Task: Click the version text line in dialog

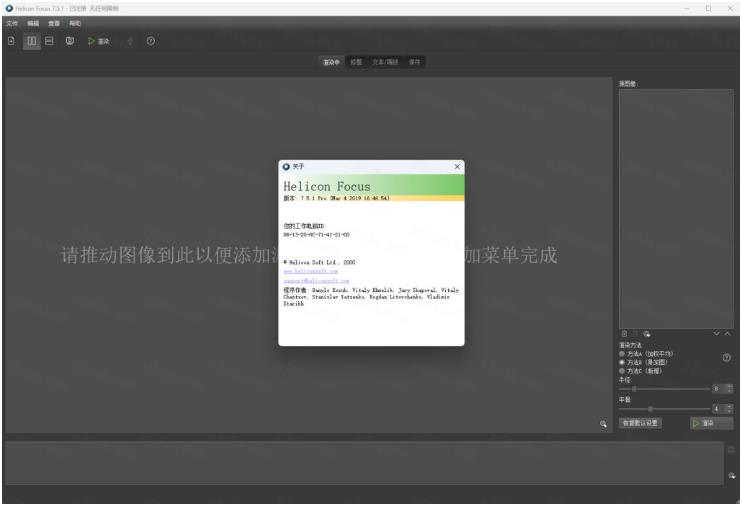Action: pos(336,198)
